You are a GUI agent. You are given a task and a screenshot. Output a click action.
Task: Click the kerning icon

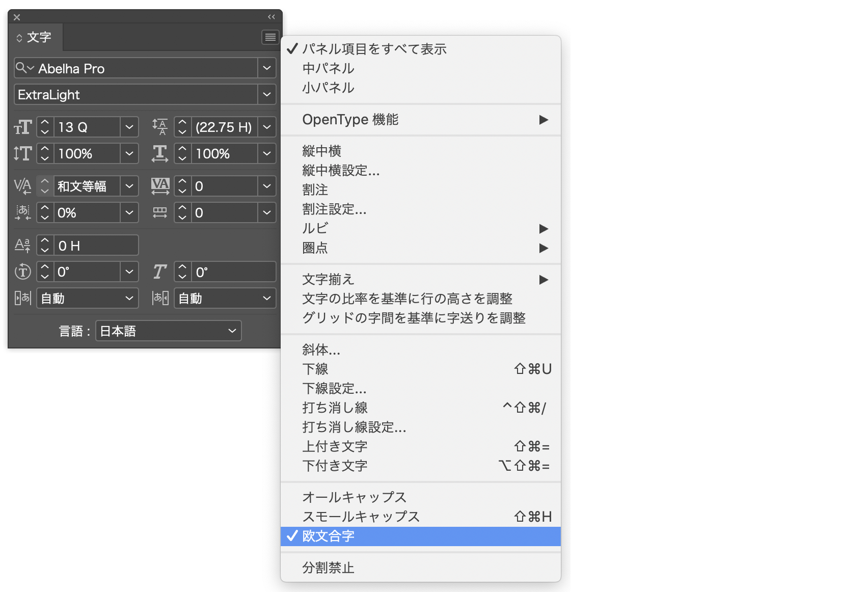click(x=23, y=186)
